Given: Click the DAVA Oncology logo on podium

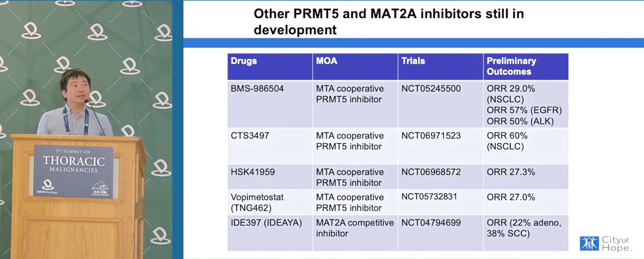Looking at the screenshot, I should pos(47,187).
